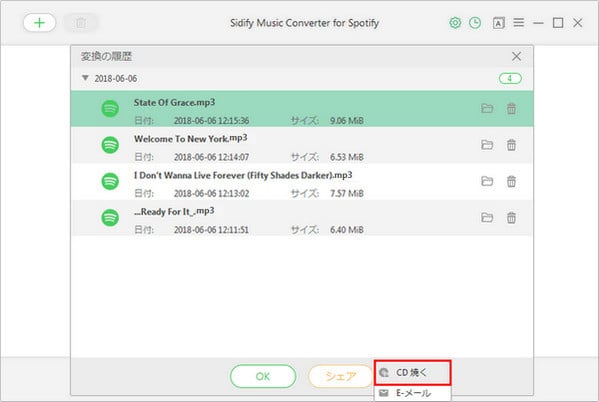Delete State Of Grace.mp3 entry

coord(511,109)
